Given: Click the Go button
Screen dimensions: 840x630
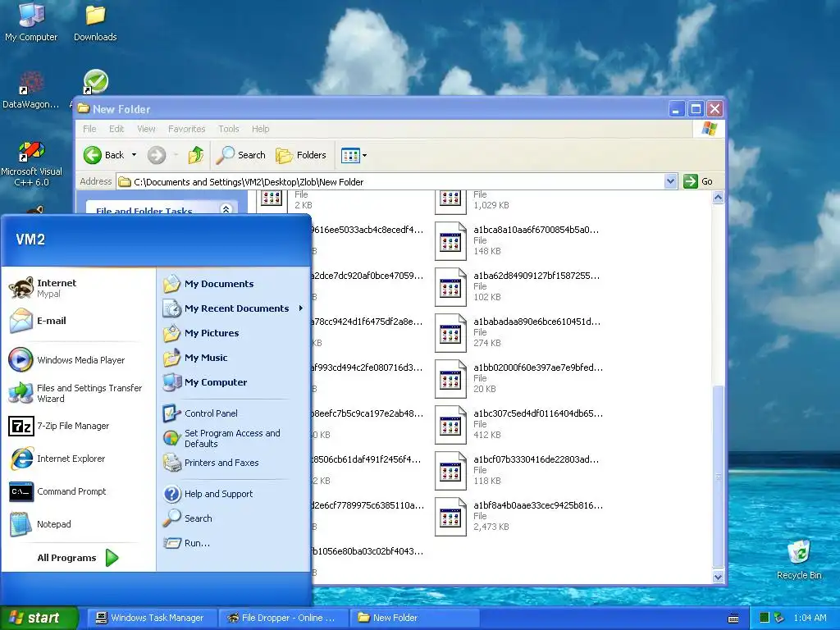Looking at the screenshot, I should [x=699, y=181].
